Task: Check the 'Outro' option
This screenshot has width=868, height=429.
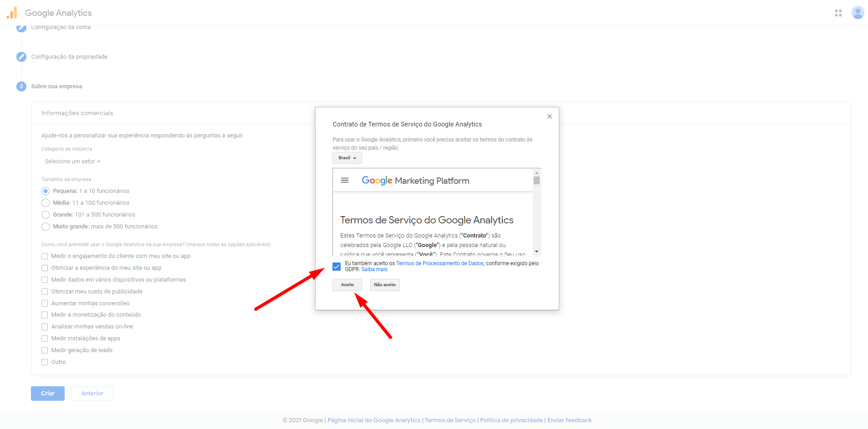Action: (45, 362)
